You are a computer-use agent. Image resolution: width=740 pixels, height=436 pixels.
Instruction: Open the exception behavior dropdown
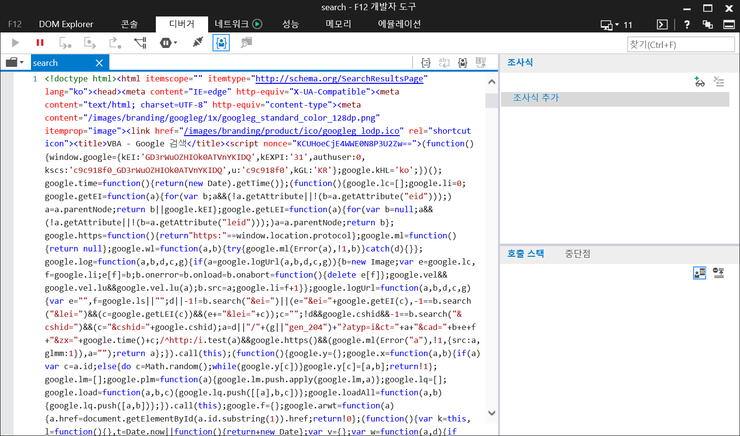tap(166, 43)
